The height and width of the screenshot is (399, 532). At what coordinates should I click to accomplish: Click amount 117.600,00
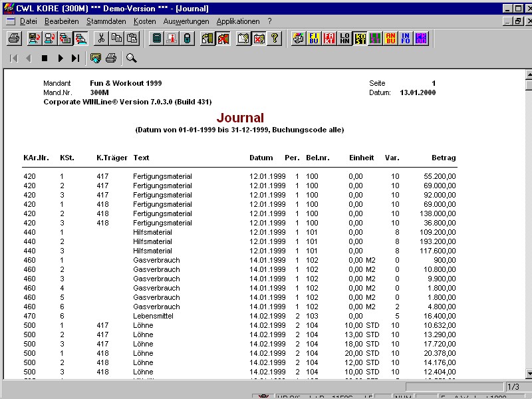point(438,251)
